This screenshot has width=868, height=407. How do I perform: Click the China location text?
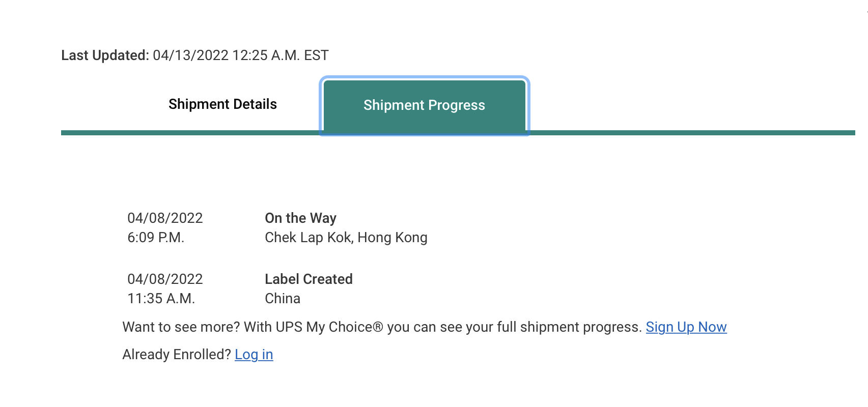(283, 299)
